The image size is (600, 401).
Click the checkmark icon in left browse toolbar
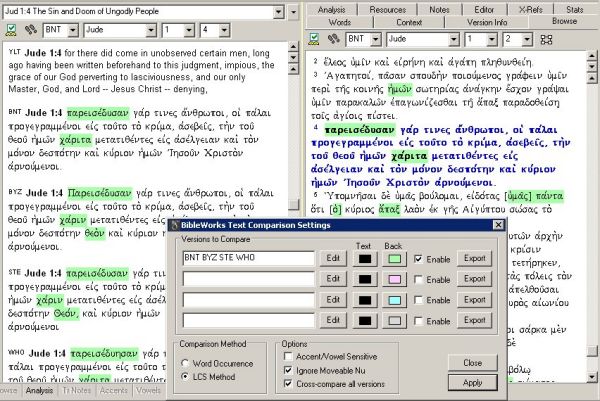(11, 30)
